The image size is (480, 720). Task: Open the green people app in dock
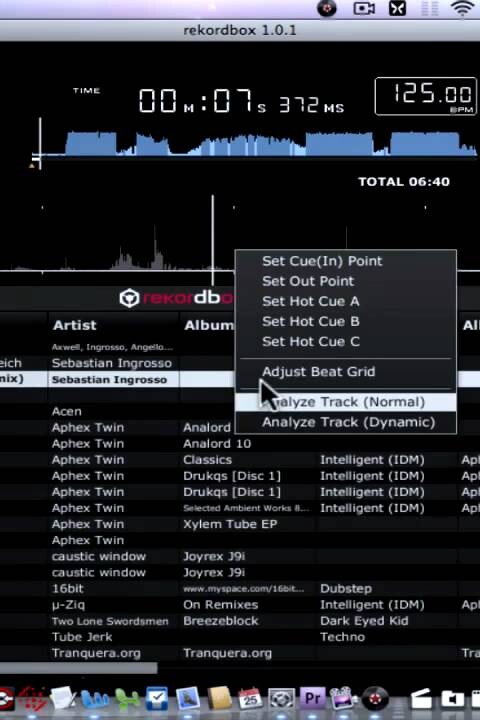[x=127, y=699]
